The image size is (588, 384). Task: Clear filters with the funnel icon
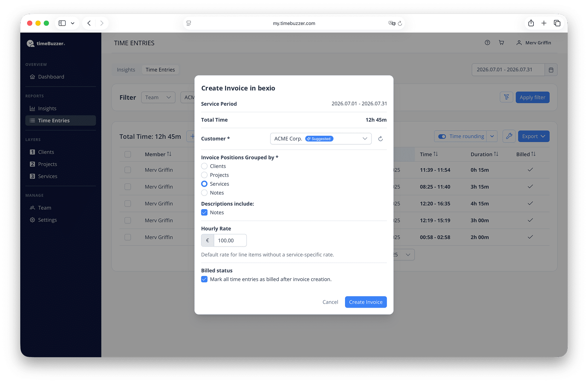pos(507,97)
